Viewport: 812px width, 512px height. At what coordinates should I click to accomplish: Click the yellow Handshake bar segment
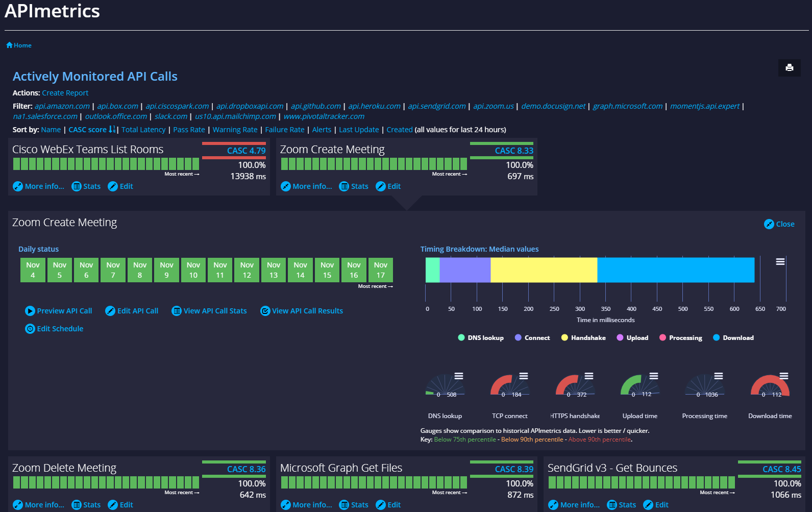(544, 270)
